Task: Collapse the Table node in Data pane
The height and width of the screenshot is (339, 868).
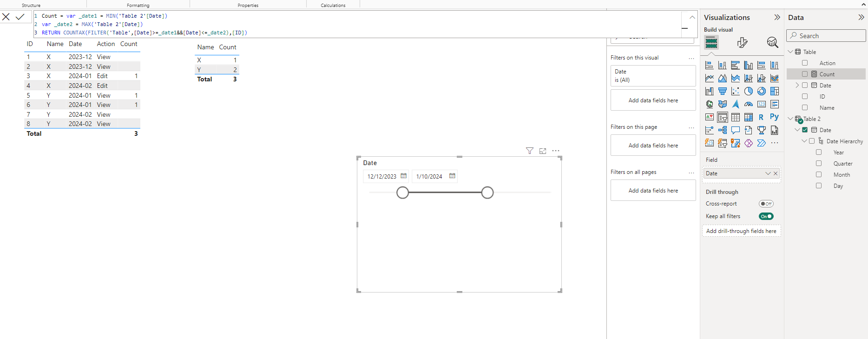Action: (x=790, y=52)
